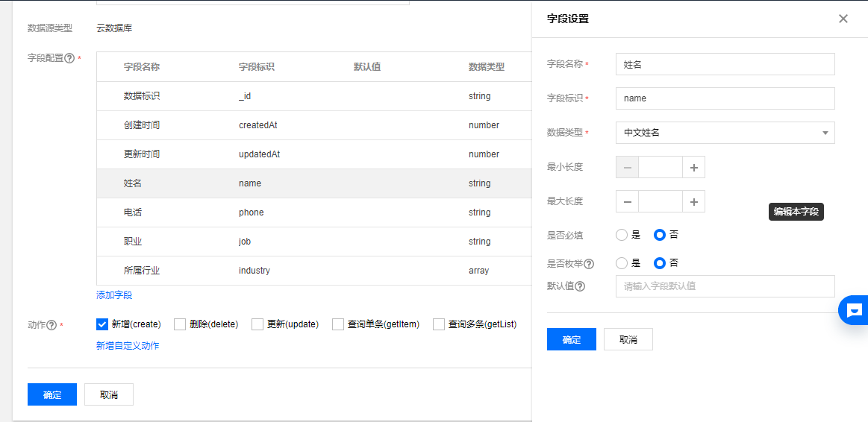The image size is (868, 422).
Task: Select the 姓名 row in the field table
Action: click(x=314, y=183)
